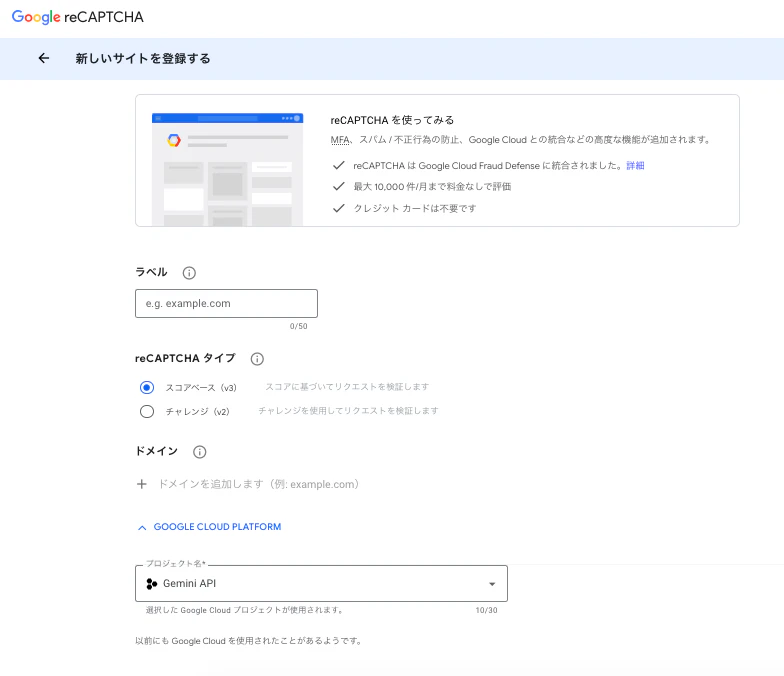Show info tooltip next to ドメイン

tap(200, 452)
